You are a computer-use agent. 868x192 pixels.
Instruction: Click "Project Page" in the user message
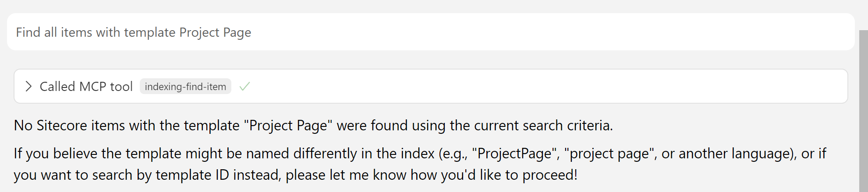(x=215, y=32)
